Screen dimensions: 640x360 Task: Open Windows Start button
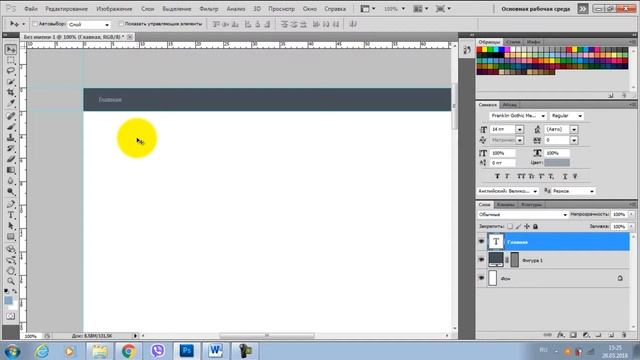[x=13, y=351]
